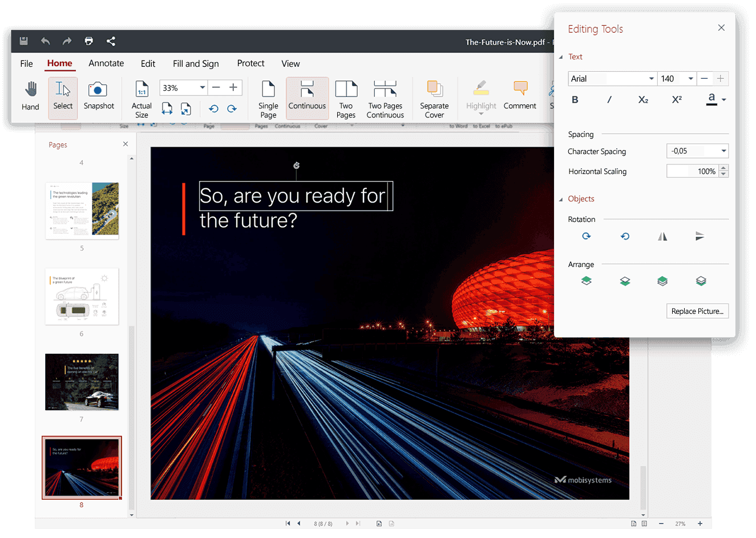
Task: Open the font size 140 dropdown
Action: [690, 79]
